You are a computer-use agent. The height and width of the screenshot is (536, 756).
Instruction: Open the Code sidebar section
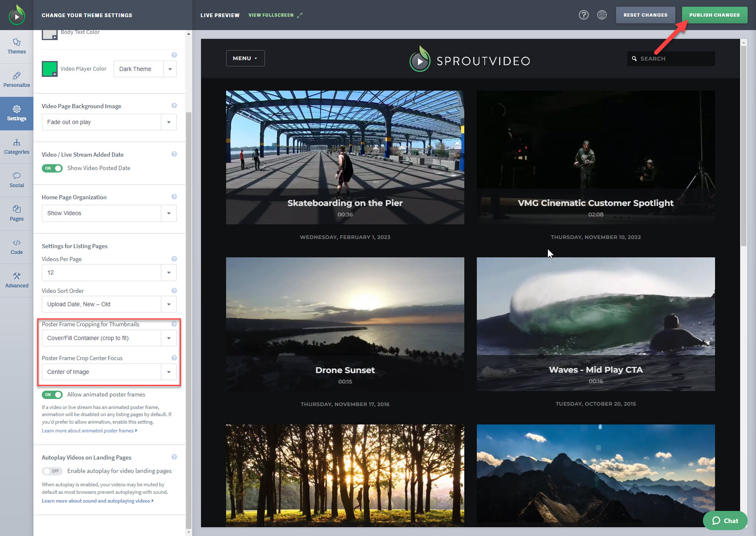17,247
